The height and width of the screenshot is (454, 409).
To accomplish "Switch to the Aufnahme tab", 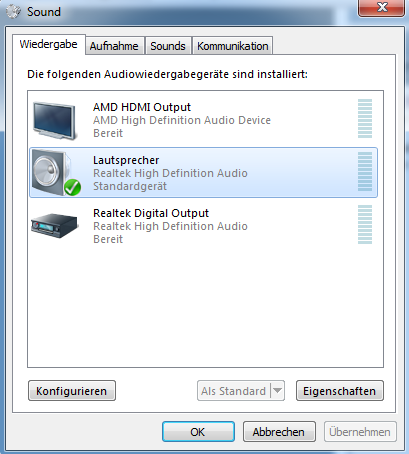I will click(114, 46).
